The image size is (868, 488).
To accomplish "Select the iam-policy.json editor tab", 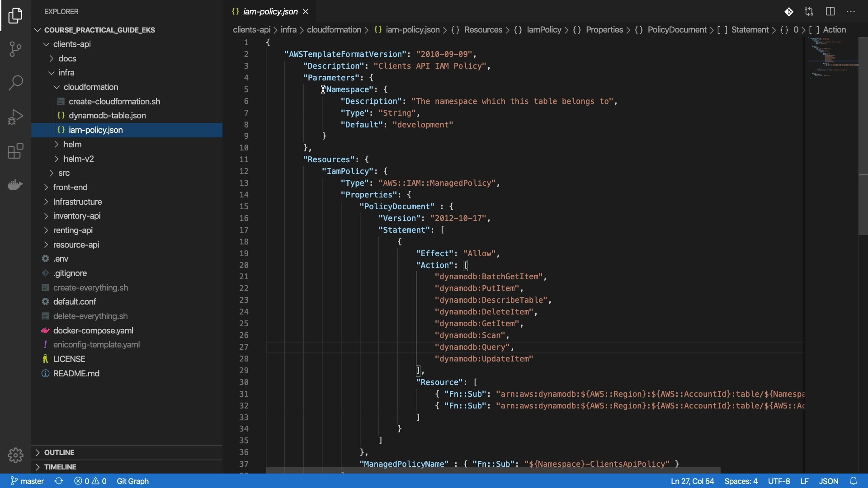I will pyautogui.click(x=270, y=12).
